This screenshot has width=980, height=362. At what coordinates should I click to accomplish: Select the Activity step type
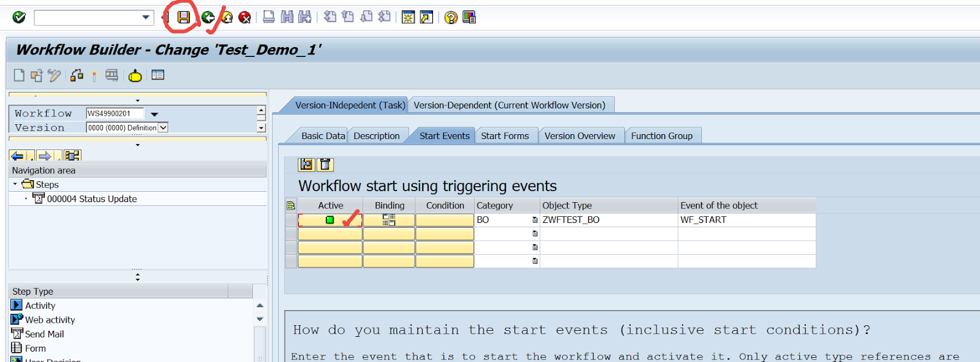pyautogui.click(x=40, y=306)
